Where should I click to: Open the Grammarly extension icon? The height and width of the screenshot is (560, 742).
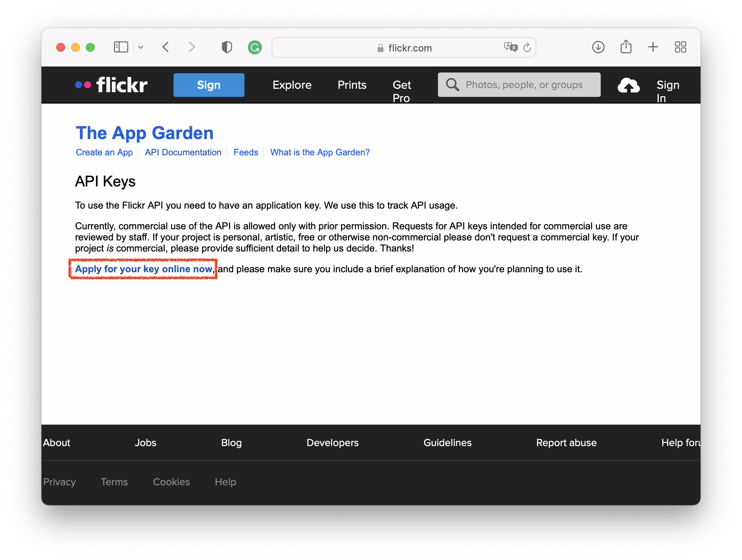pos(255,47)
